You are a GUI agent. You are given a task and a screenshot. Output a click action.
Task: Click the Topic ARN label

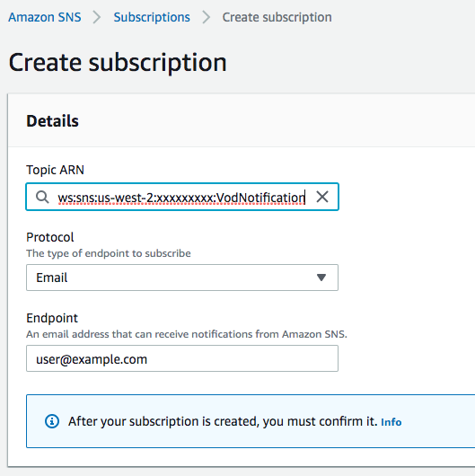tap(55, 170)
